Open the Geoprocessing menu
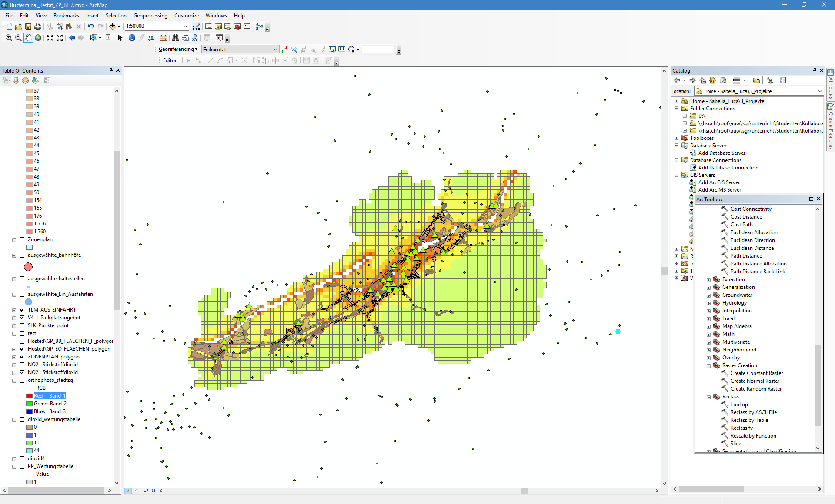 click(x=150, y=16)
